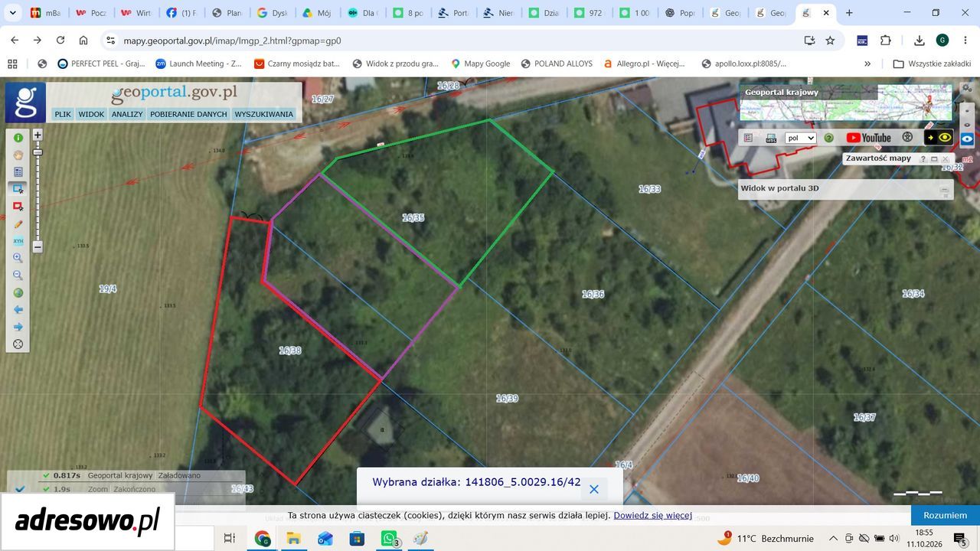Activate the pencil drawing tool

[18, 223]
